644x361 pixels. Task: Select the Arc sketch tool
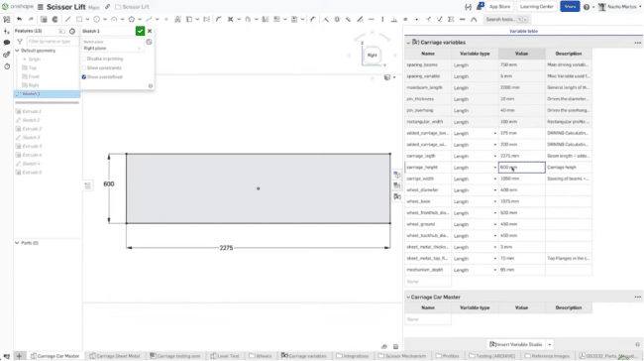[x=114, y=19]
